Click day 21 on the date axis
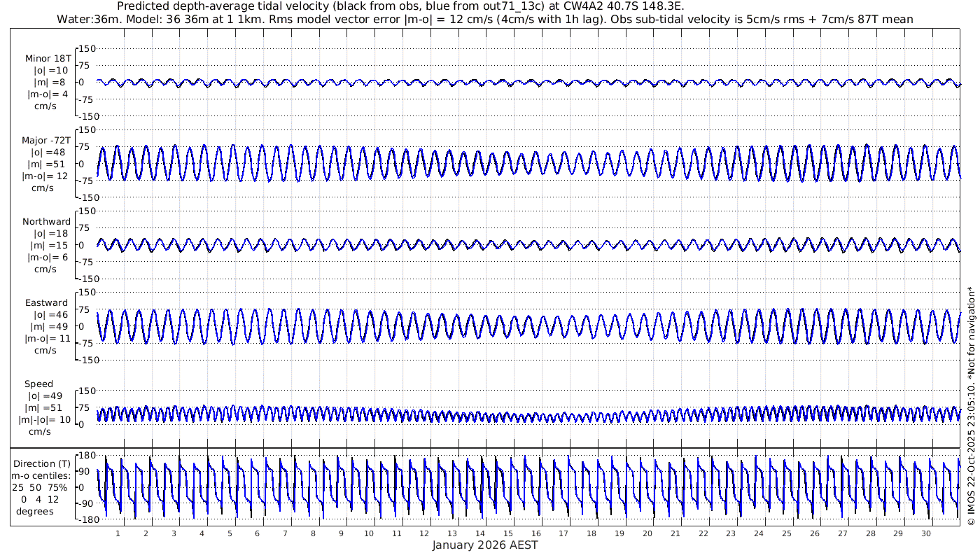 (675, 533)
